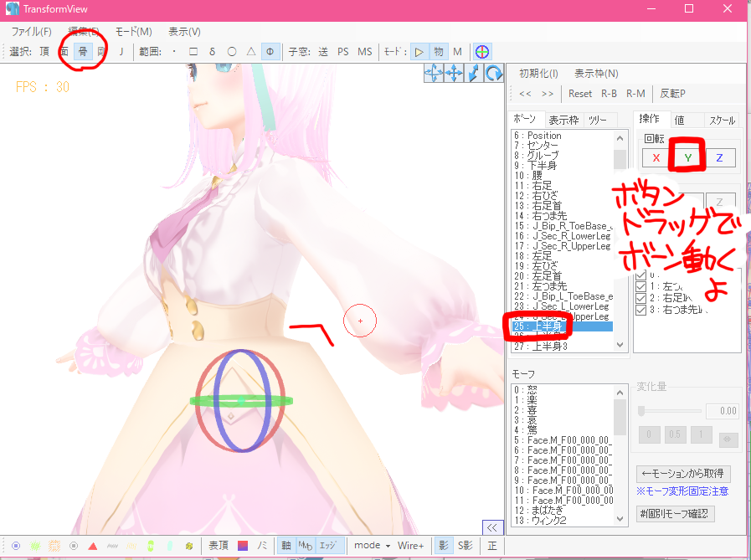Open the 表示(V) menu
This screenshot has height=560, width=751.
point(184,32)
